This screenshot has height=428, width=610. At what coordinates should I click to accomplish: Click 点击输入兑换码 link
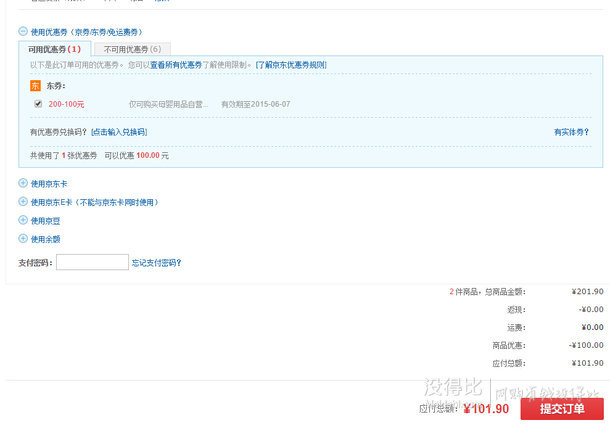[119, 132]
